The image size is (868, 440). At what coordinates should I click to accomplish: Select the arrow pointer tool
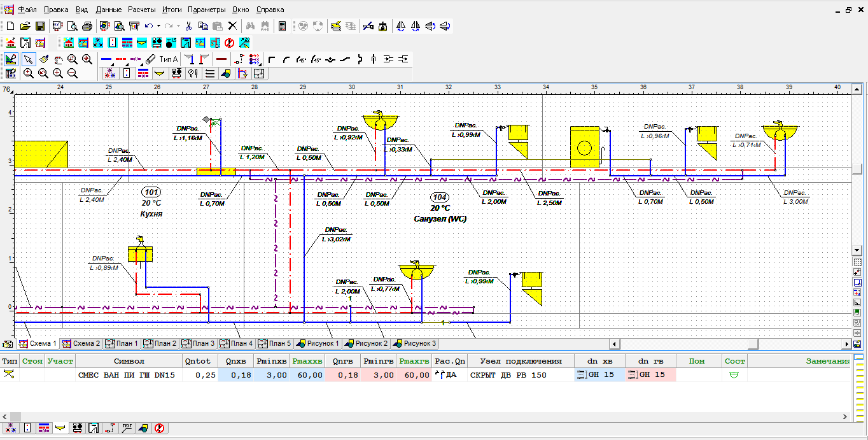click(29, 59)
